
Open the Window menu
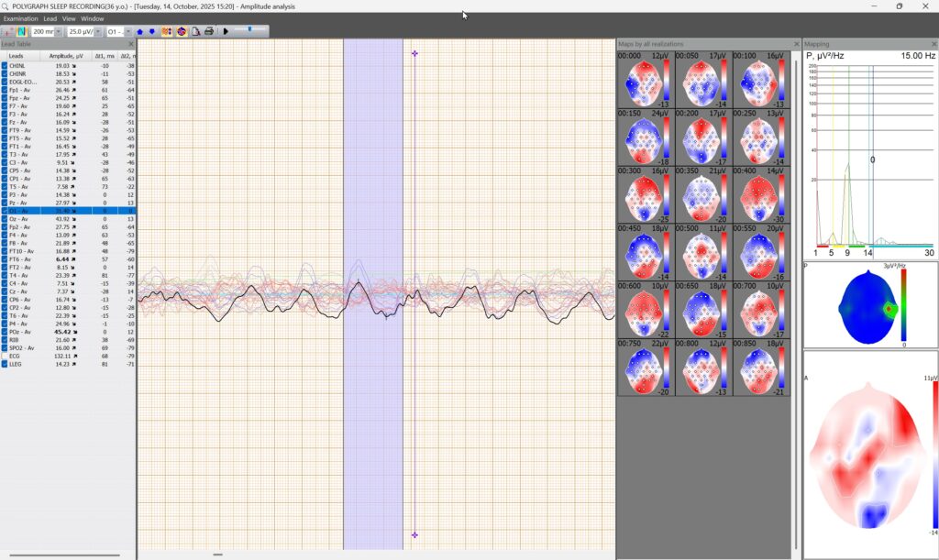click(92, 18)
